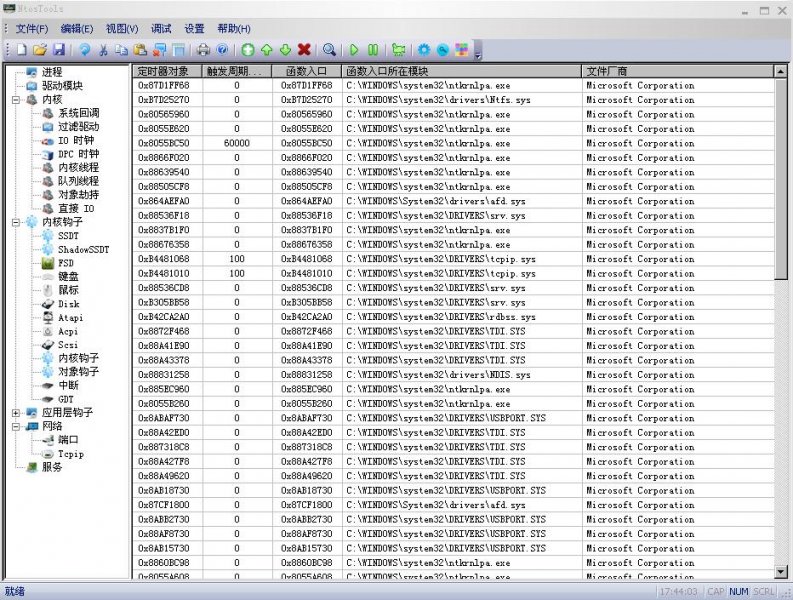
Task: Click the vertical scrollbar thumb
Action: pyautogui.click(x=780, y=179)
